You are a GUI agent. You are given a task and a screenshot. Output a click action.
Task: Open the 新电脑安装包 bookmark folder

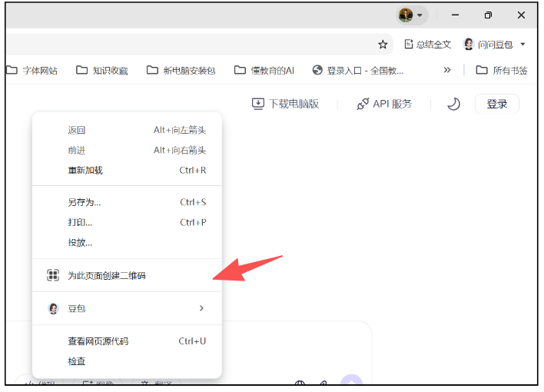[181, 71]
